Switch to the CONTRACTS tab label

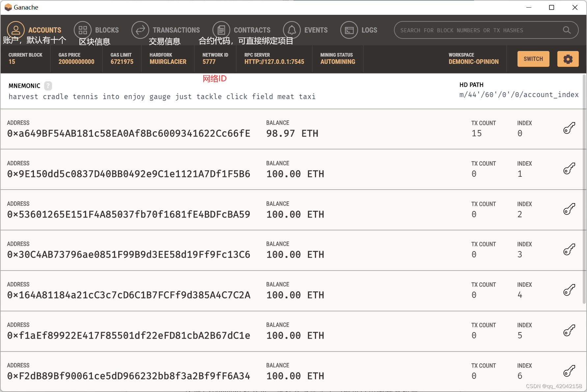coord(252,30)
